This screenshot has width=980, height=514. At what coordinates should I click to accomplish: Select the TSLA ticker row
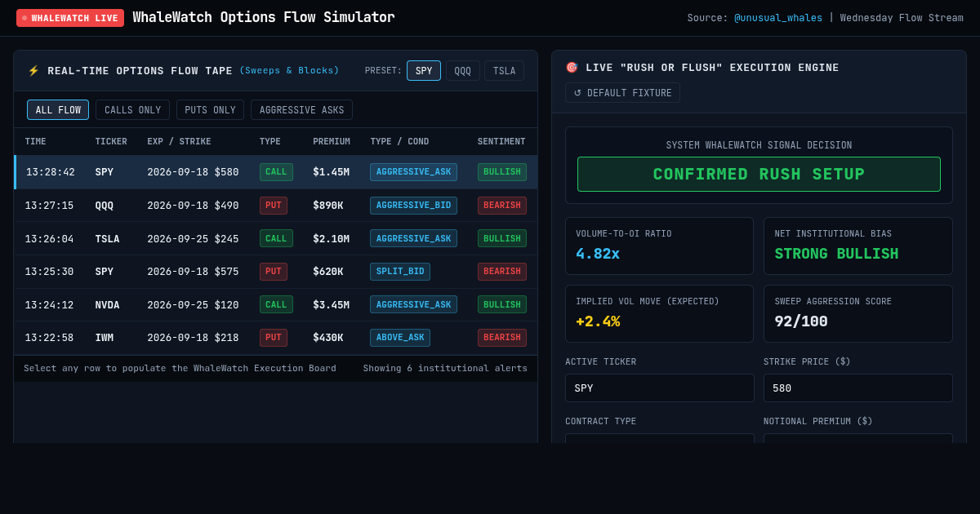tap(276, 239)
